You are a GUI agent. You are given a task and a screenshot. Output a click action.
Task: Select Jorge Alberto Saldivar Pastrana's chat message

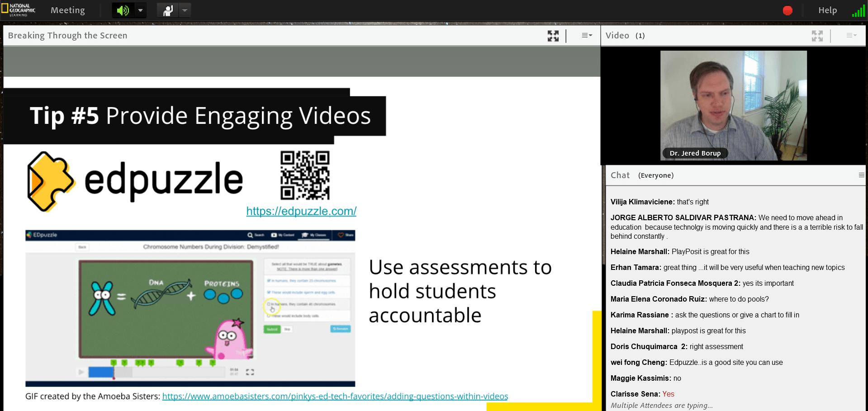click(x=737, y=227)
